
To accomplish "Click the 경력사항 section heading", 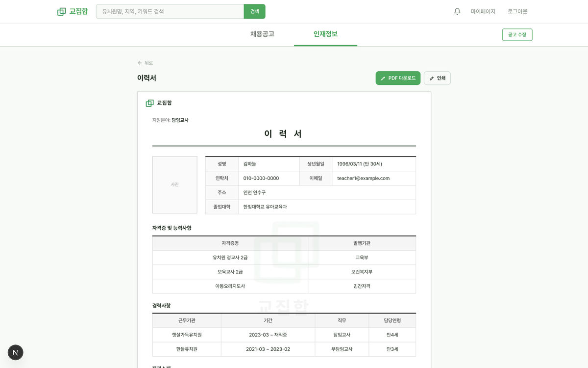I will click(x=162, y=306).
